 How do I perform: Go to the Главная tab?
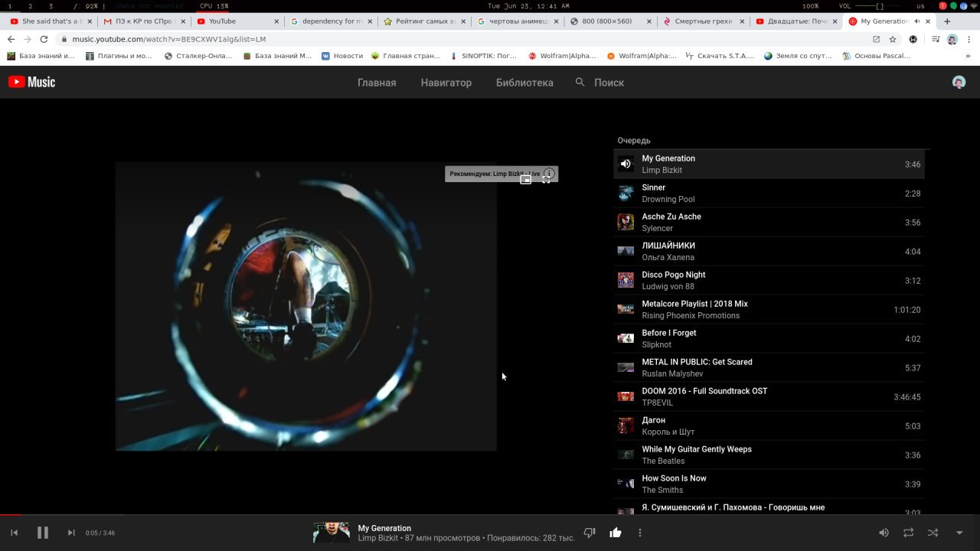point(377,83)
